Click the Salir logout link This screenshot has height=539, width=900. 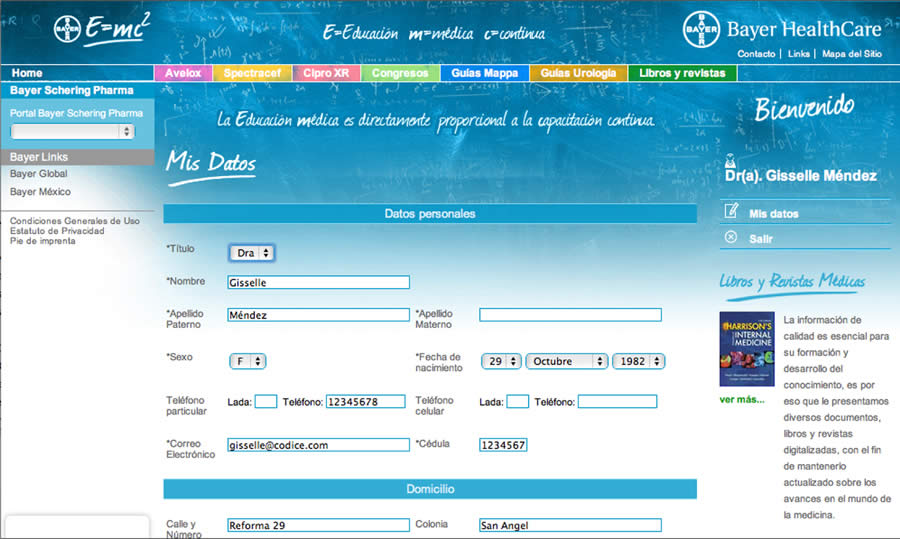761,239
